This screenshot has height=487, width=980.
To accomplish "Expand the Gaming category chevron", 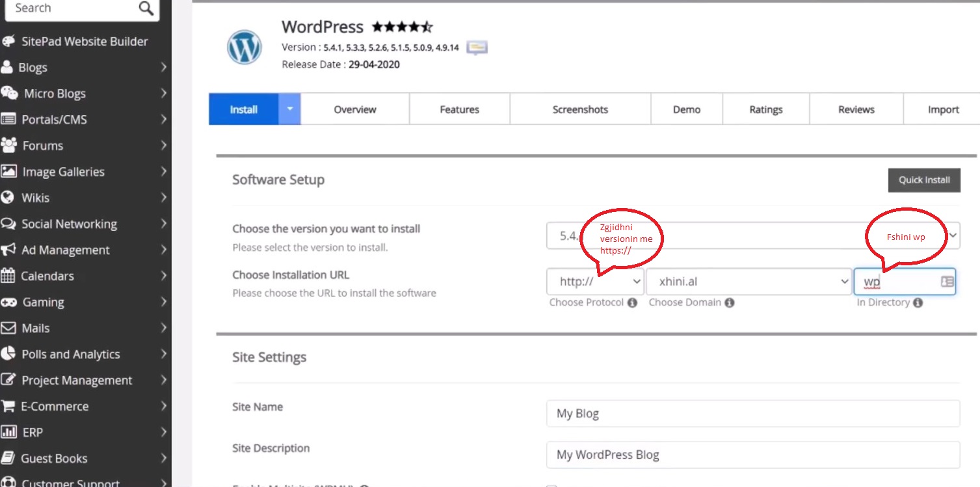I will click(163, 302).
